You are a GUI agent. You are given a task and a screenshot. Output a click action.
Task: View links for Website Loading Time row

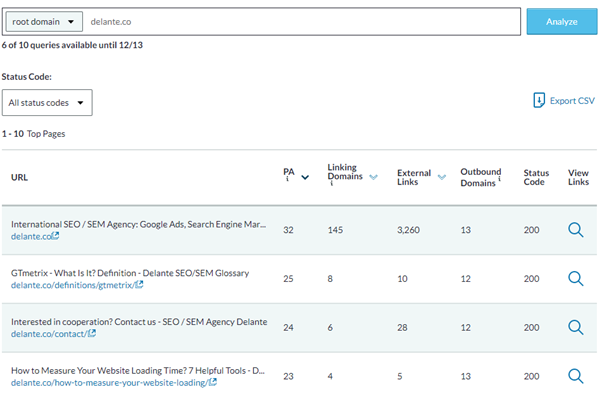576,376
